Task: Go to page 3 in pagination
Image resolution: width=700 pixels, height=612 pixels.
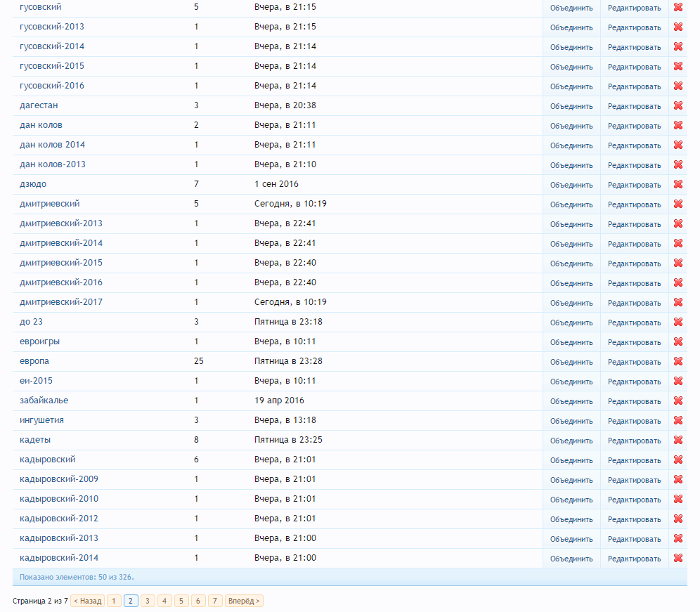Action: tap(148, 601)
